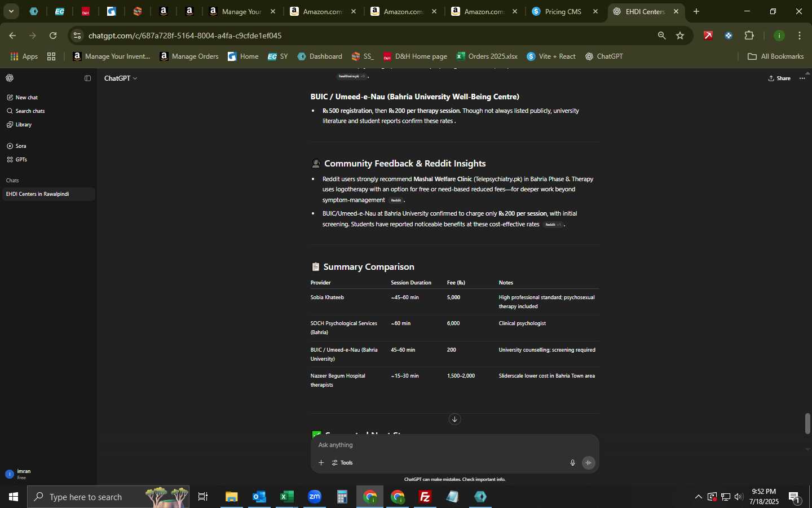Open the volume control in system tray
Image resolution: width=812 pixels, height=508 pixels.
[739, 497]
